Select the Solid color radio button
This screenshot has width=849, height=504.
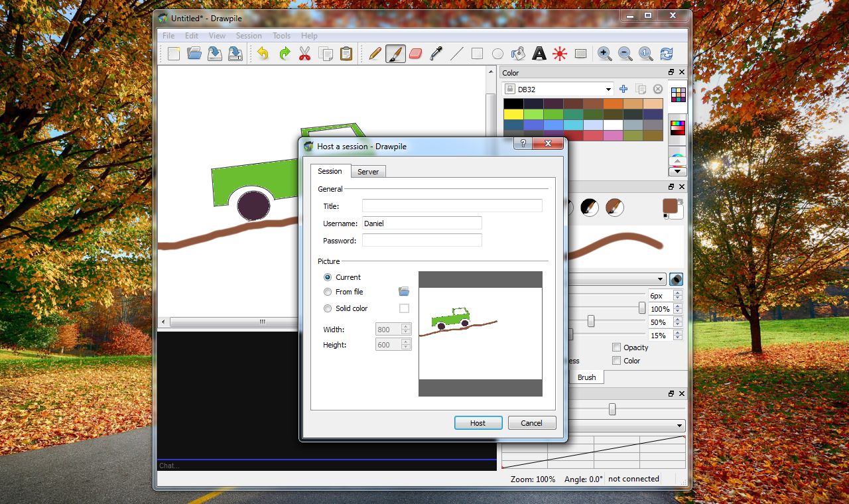[x=328, y=308]
